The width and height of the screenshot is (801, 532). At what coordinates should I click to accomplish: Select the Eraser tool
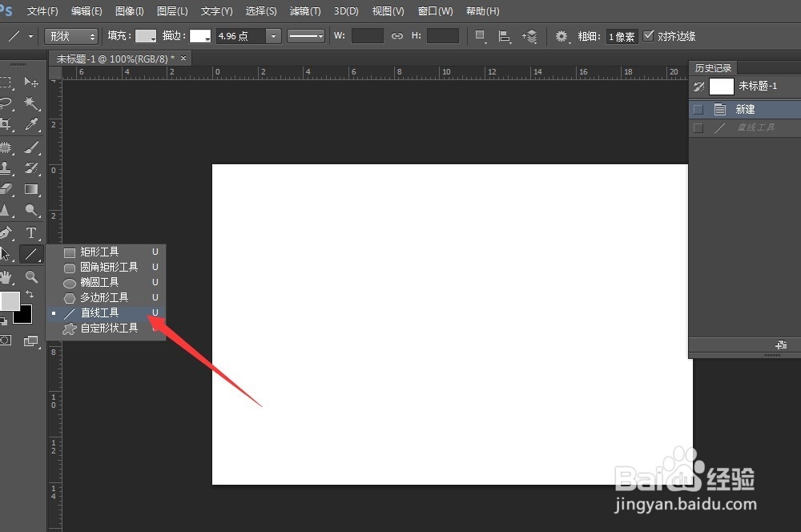point(6,190)
